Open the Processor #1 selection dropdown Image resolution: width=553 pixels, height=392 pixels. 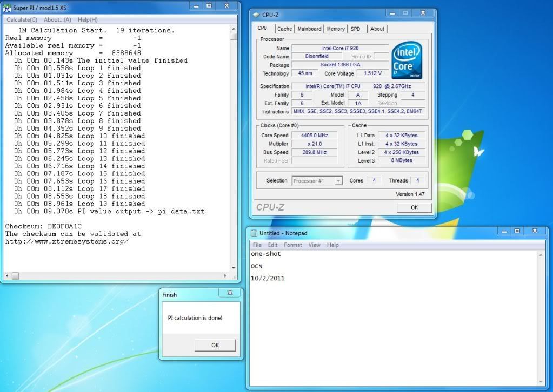317,181
